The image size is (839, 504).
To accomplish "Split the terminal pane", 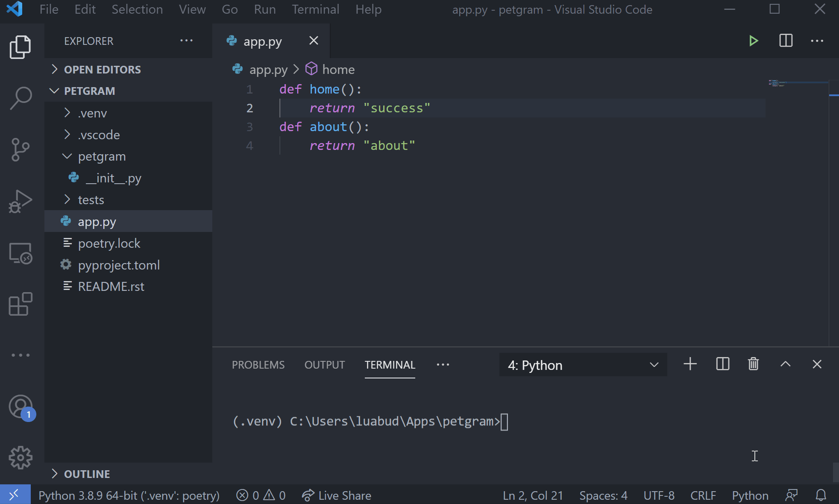I will point(722,364).
